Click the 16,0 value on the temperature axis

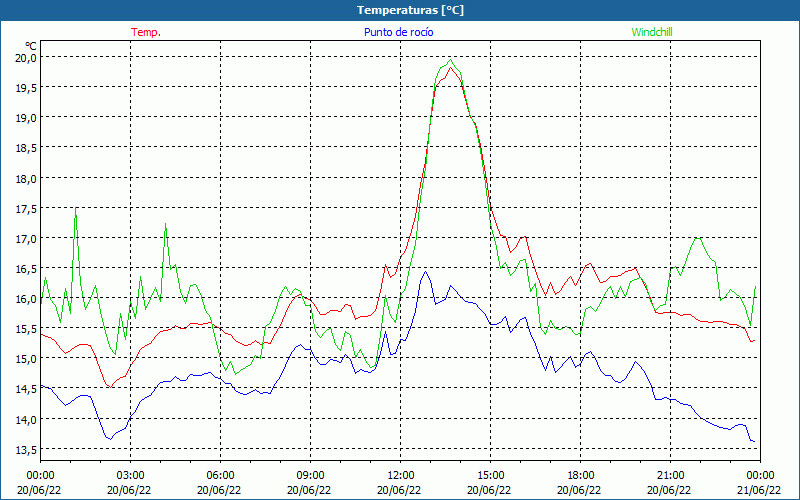[26, 299]
